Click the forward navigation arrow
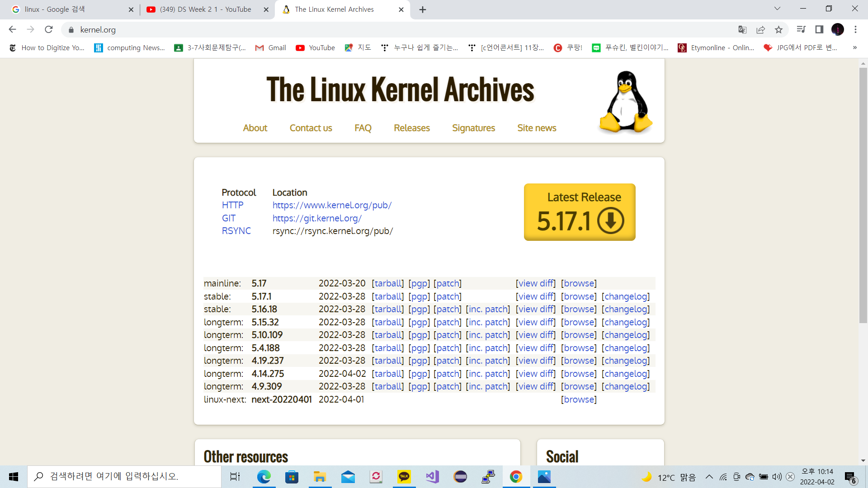This screenshot has width=868, height=488. click(30, 30)
